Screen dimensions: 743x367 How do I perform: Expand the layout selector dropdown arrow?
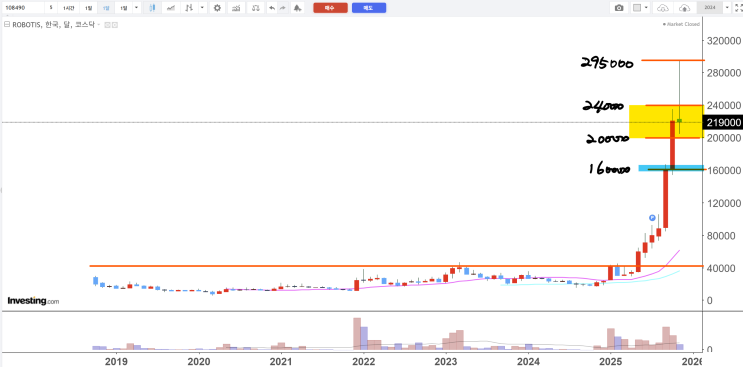pyautogui.click(x=647, y=8)
